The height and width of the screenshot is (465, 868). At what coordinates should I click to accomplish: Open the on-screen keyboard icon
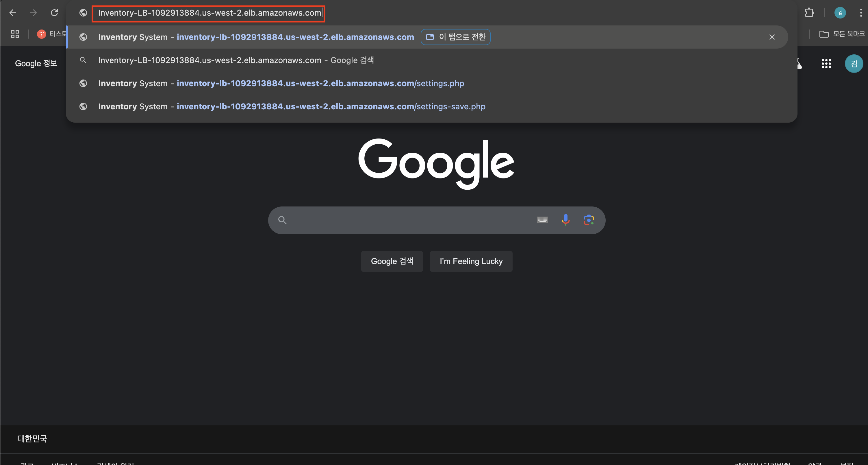(542, 220)
